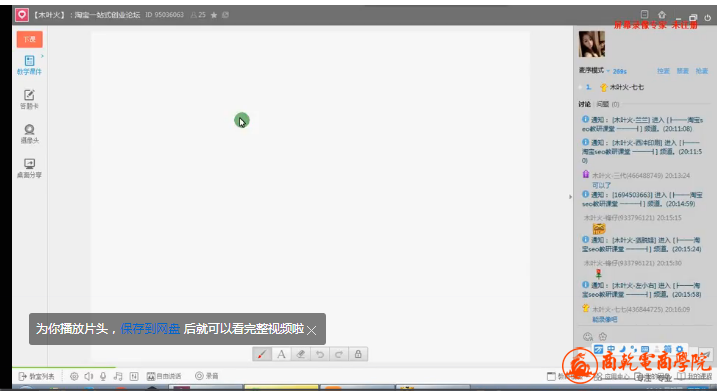Select the red brush drawing tool
The image size is (717, 391).
[262, 354]
